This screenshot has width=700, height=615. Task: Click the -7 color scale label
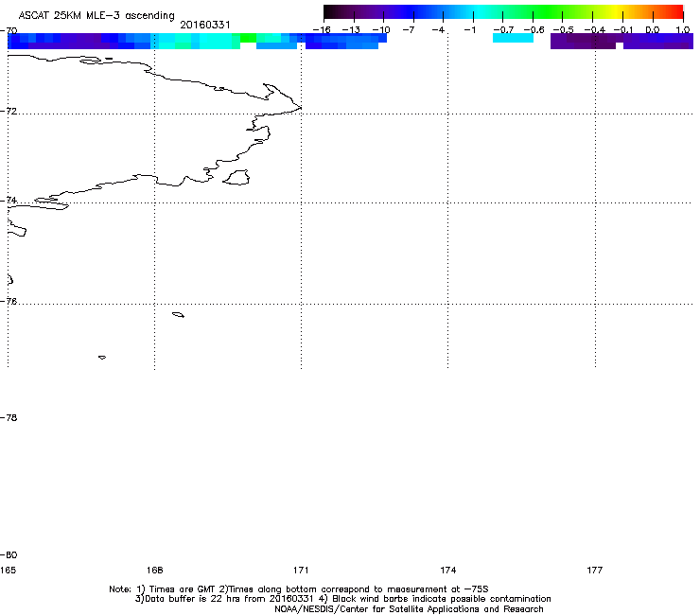409,30
